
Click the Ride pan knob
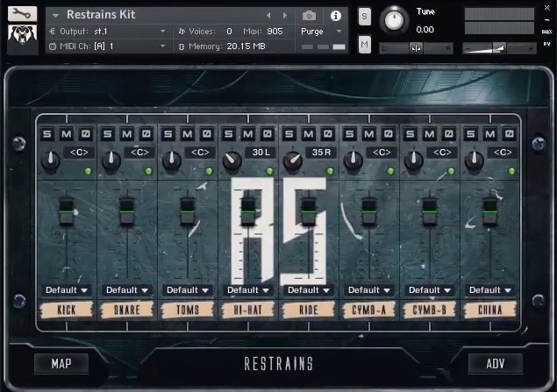[x=293, y=160]
